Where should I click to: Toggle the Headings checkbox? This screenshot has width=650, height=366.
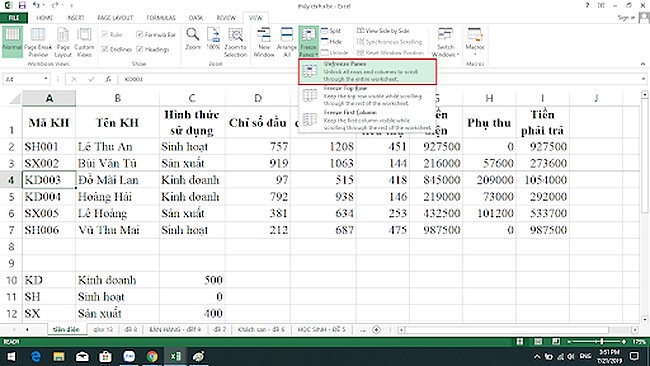pos(140,49)
